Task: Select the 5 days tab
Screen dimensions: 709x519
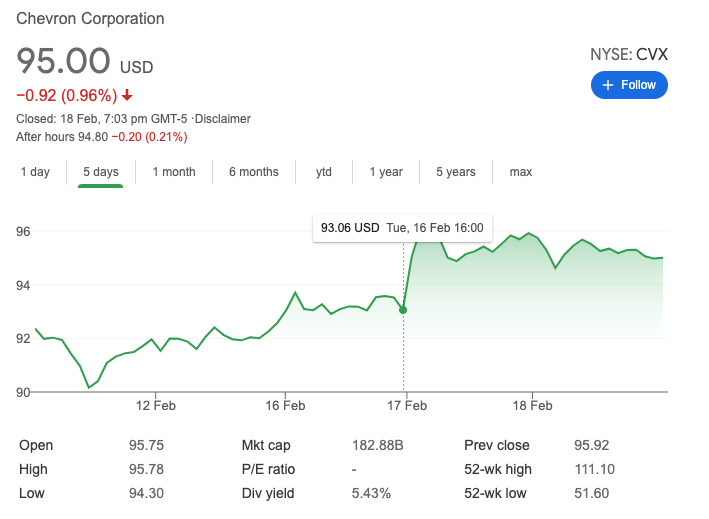Action: pyautogui.click(x=100, y=172)
